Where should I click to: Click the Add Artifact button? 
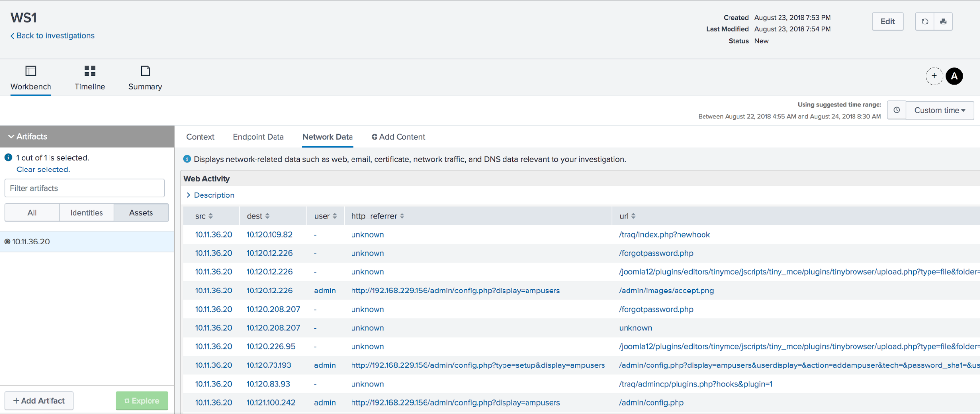(39, 401)
